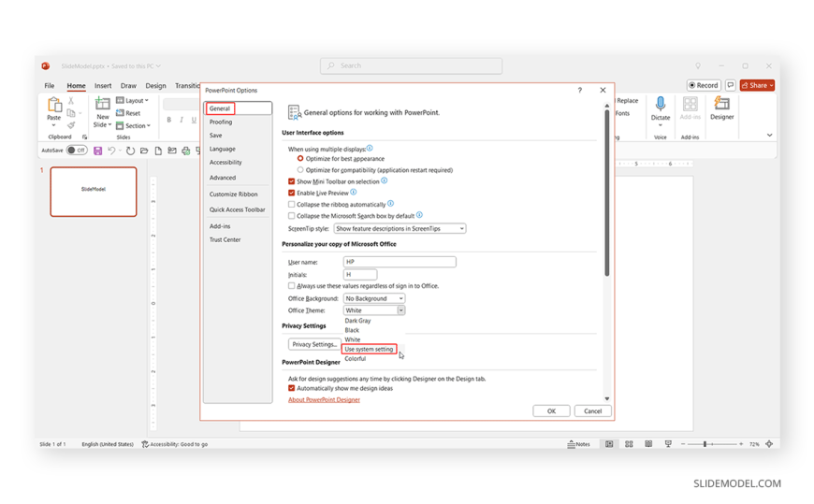Select Optimize for best appearance radio

300,158
